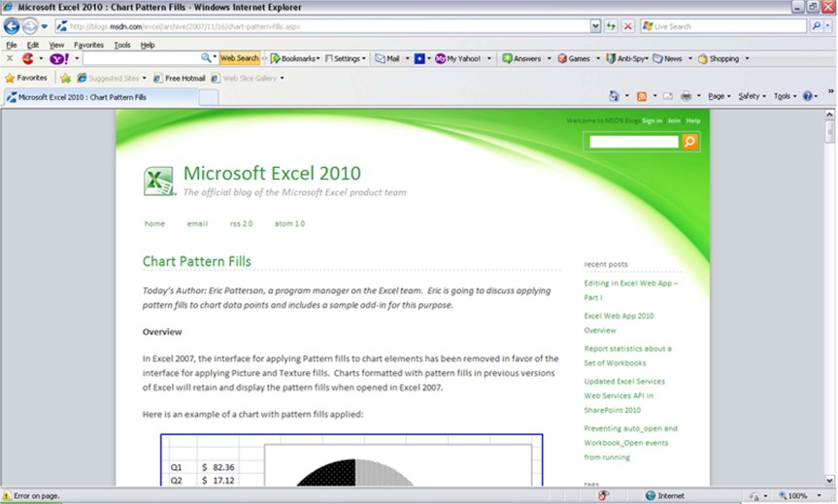Click the orange blog search magnifier button
This screenshot has height=504, width=838.
click(690, 142)
